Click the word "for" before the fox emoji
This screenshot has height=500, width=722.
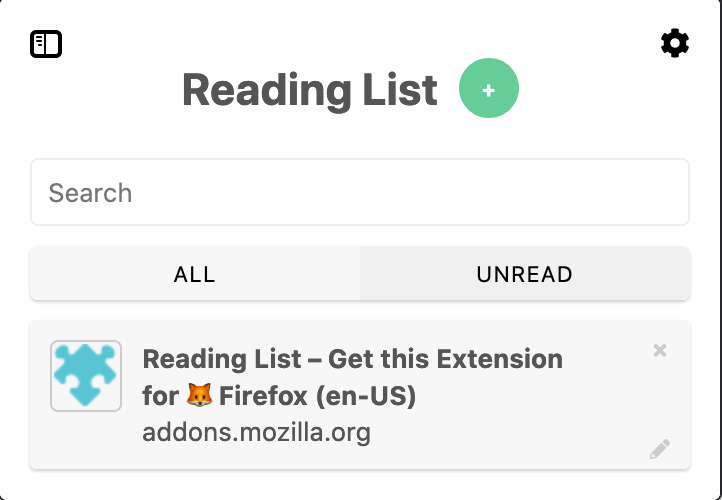click(161, 396)
